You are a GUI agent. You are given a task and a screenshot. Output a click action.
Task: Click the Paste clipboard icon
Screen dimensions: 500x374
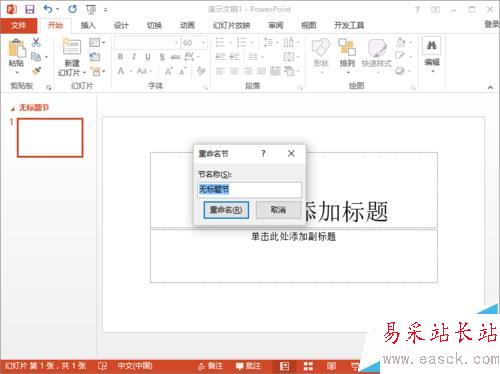(17, 48)
